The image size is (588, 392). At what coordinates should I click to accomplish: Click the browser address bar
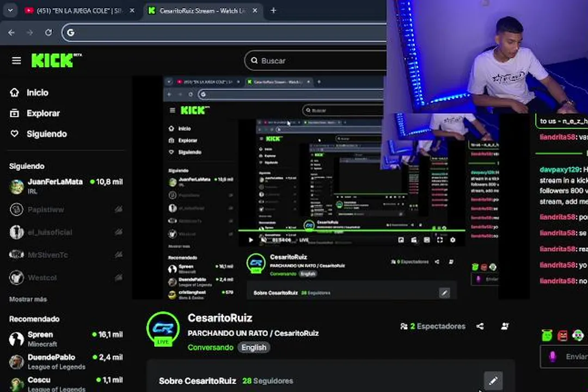[224, 33]
